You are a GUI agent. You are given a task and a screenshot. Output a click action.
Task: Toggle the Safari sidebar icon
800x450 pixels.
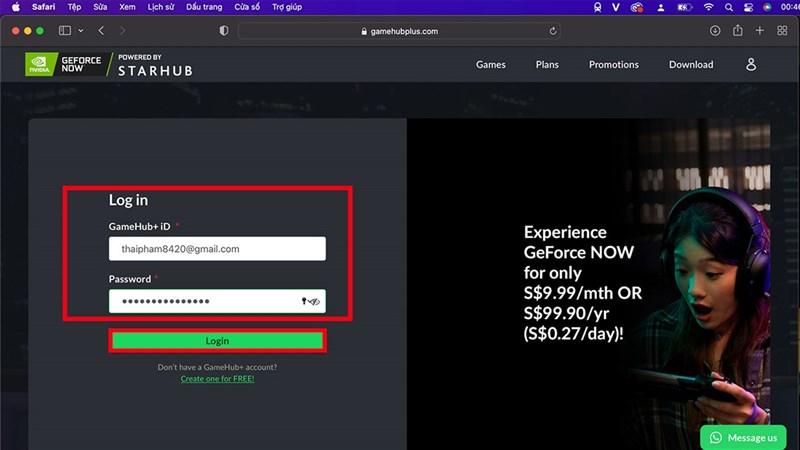pyautogui.click(x=65, y=31)
